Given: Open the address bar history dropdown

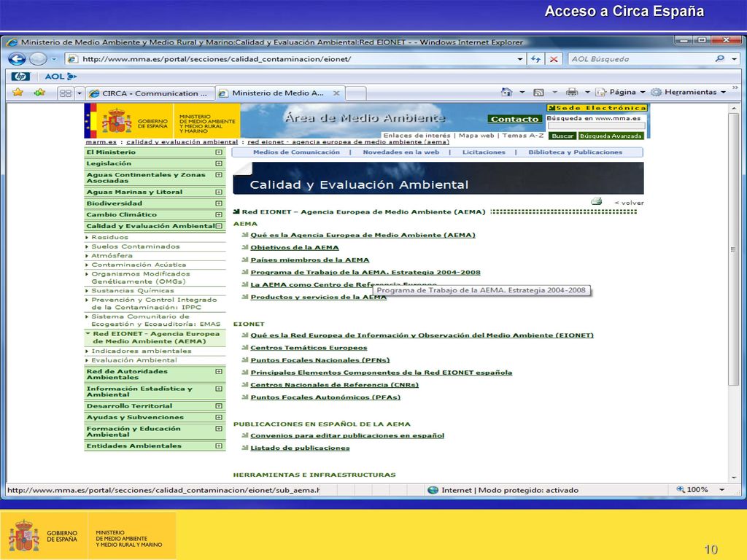Looking at the screenshot, I should point(519,59).
